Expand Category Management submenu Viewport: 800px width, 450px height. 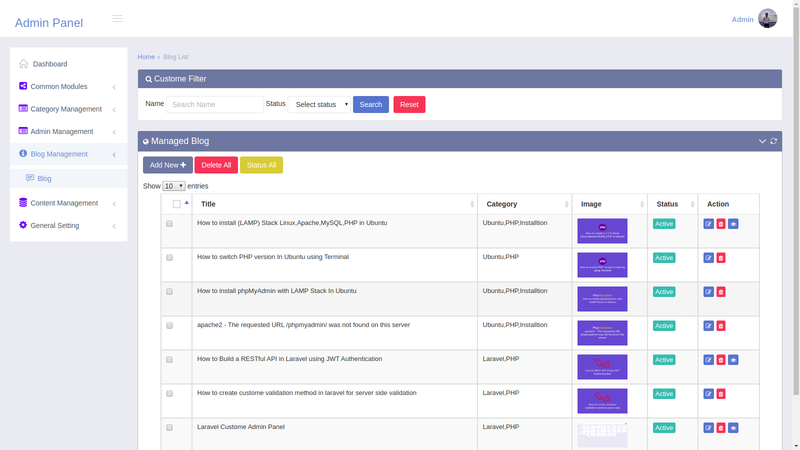pos(68,109)
